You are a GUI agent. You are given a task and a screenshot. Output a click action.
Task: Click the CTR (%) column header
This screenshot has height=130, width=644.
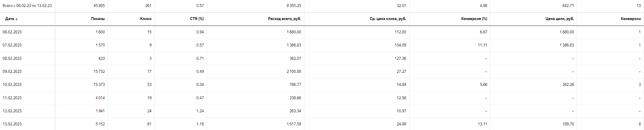(x=197, y=19)
